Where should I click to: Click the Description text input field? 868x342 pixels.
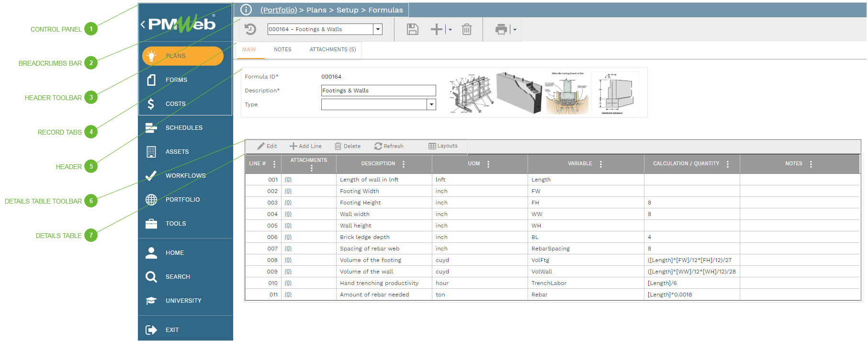click(378, 91)
